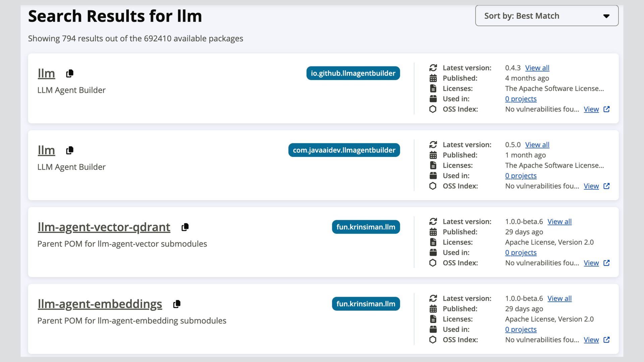Viewport: 644px width, 362px height.
Task: Click copy icon beside llm-agent-embeddings
Action: (177, 304)
